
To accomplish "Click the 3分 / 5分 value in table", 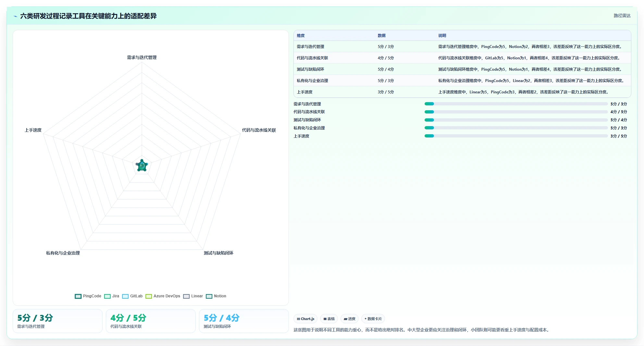I will [386, 92].
